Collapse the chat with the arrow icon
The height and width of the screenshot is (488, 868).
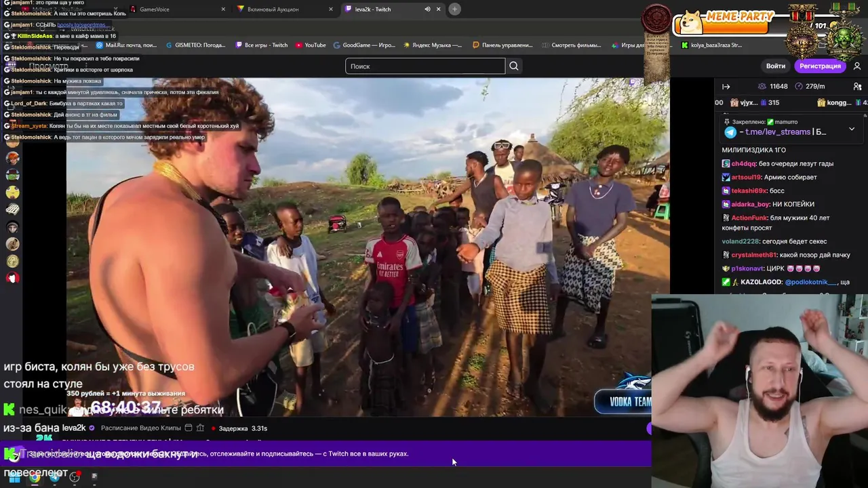point(726,86)
